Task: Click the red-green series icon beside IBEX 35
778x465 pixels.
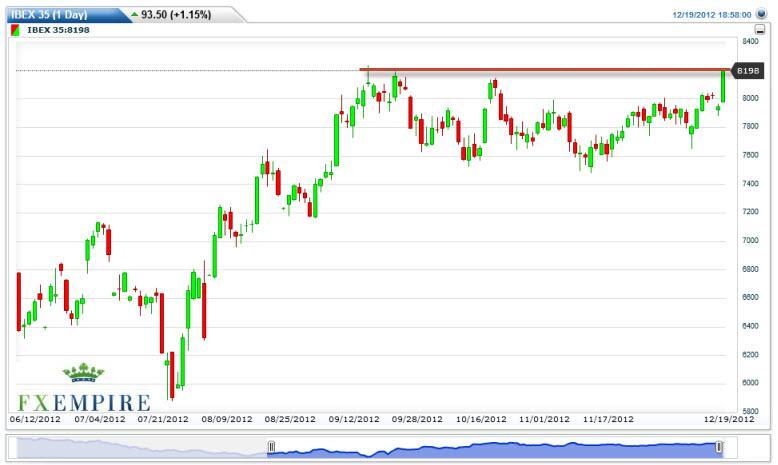Action: point(15,31)
